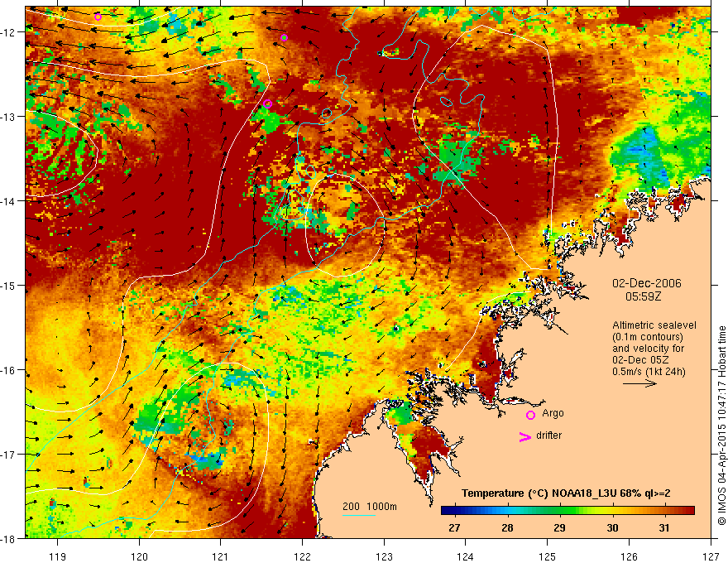This screenshot has height=563, width=728.
Task: Click the 0.5m/s velocity scale arrow
Action: (639, 383)
